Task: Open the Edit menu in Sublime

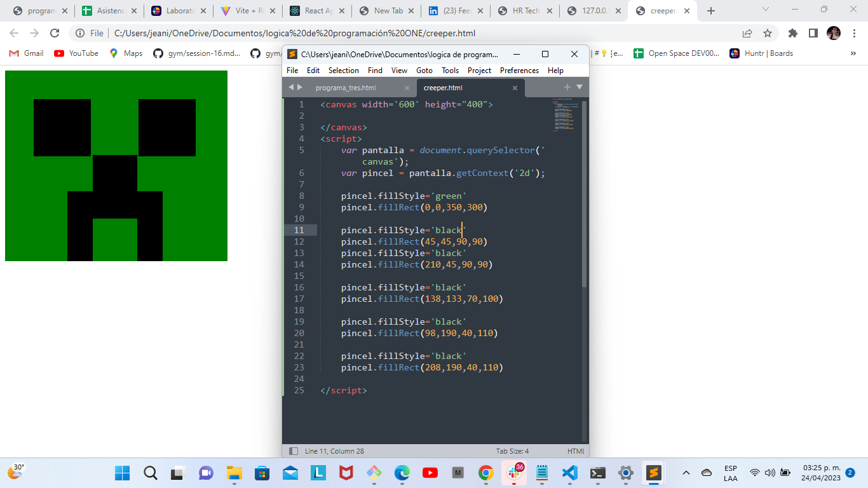Action: (x=313, y=71)
